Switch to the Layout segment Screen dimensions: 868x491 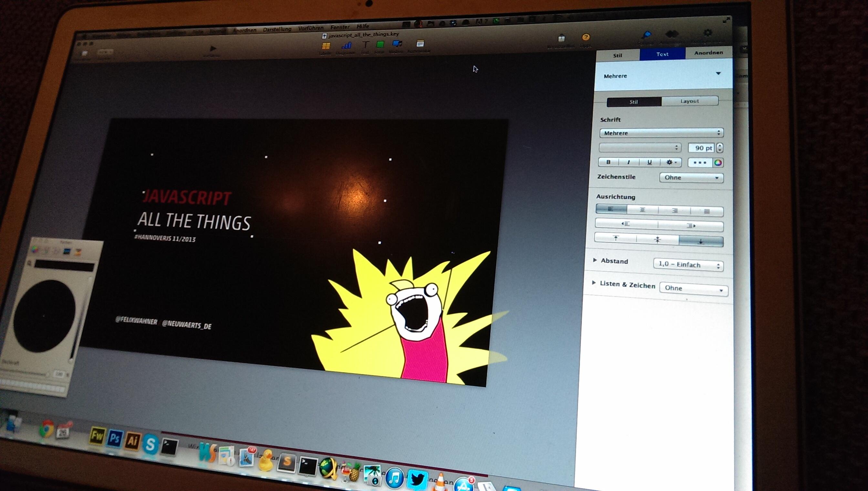(690, 101)
